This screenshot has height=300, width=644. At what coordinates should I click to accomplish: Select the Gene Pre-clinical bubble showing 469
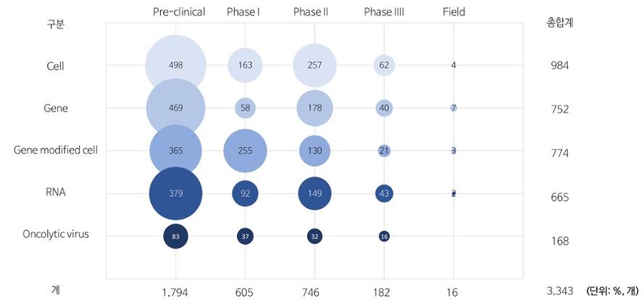(x=175, y=108)
